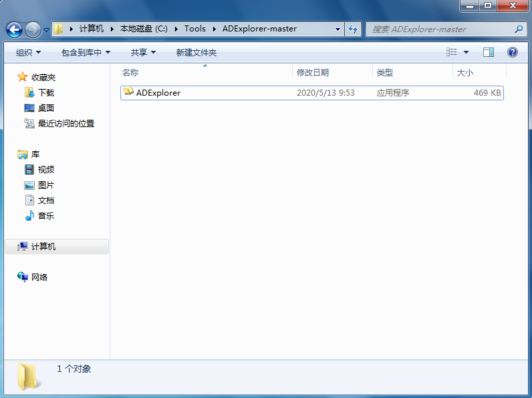Open the 共享 menu
The width and height of the screenshot is (532, 398).
pos(143,53)
